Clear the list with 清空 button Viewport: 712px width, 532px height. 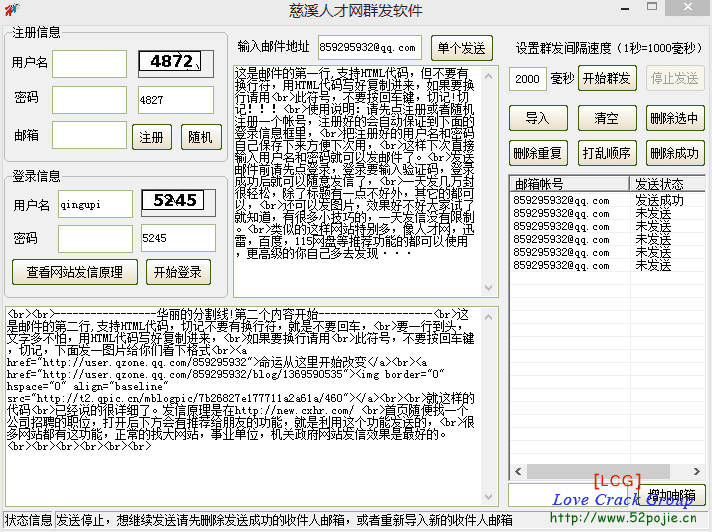[x=607, y=118]
